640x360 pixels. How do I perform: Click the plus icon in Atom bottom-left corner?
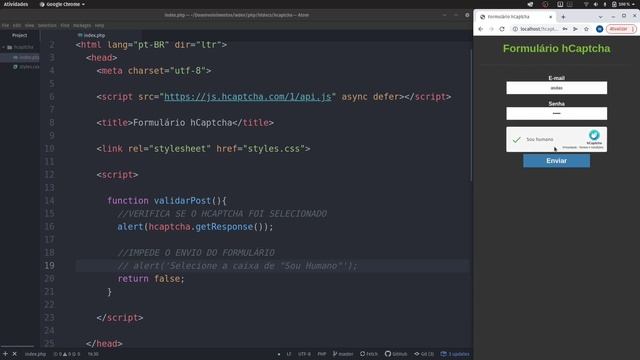[5, 354]
